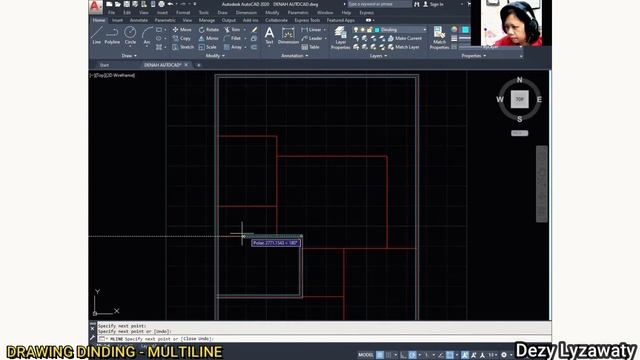Click Match Properties tool
The image size is (640, 360).
pos(439,38)
